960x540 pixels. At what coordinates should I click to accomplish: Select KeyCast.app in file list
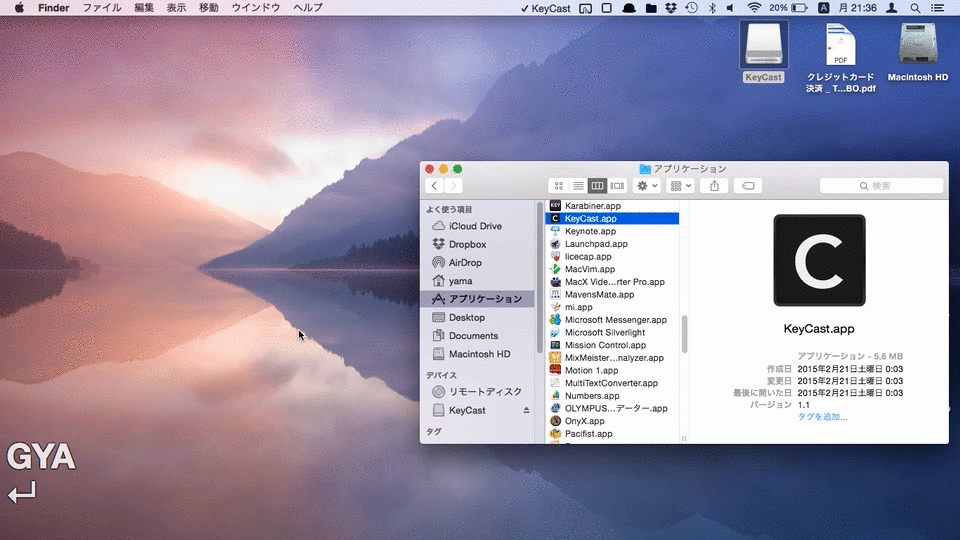tap(612, 219)
